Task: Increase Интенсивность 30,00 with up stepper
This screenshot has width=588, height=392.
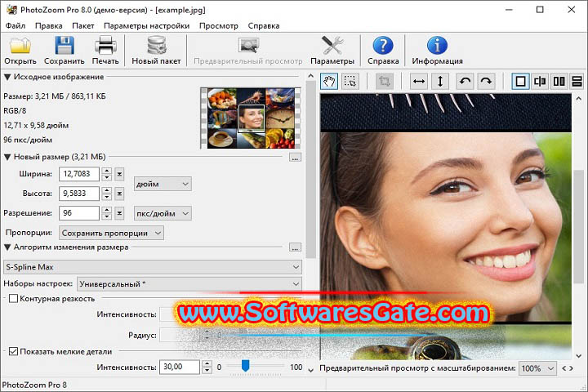Action: pyautogui.click(x=207, y=363)
